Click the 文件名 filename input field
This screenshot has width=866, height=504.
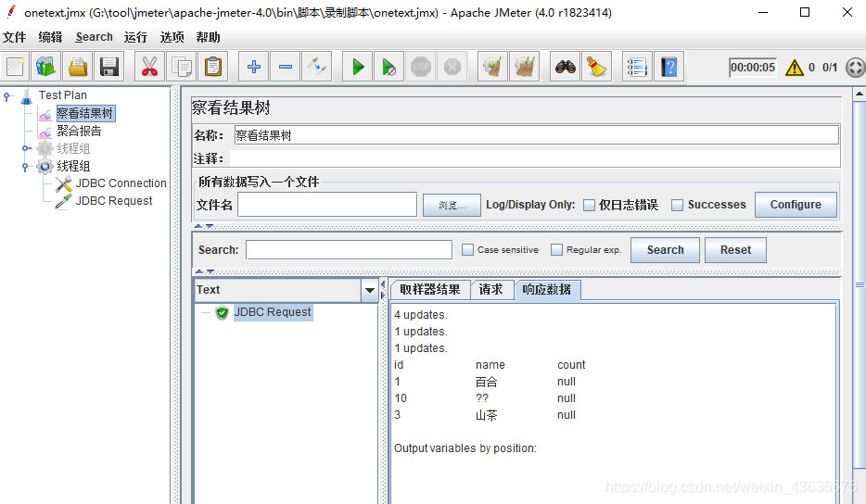click(327, 205)
